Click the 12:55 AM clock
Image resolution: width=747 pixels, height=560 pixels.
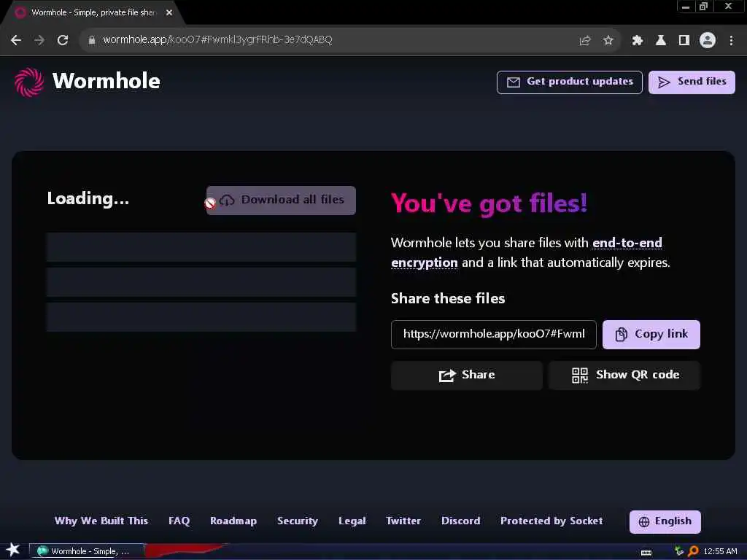[720, 551]
